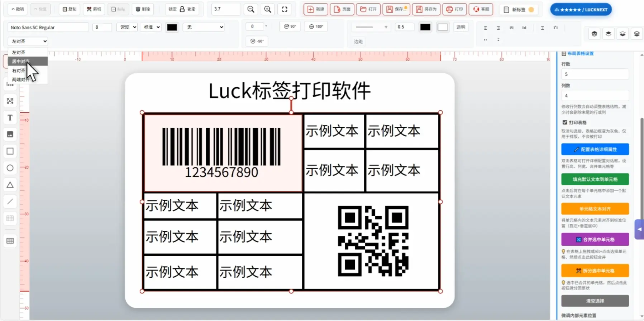Select the Line drawing tool
This screenshot has width=644, height=321.
(10, 201)
